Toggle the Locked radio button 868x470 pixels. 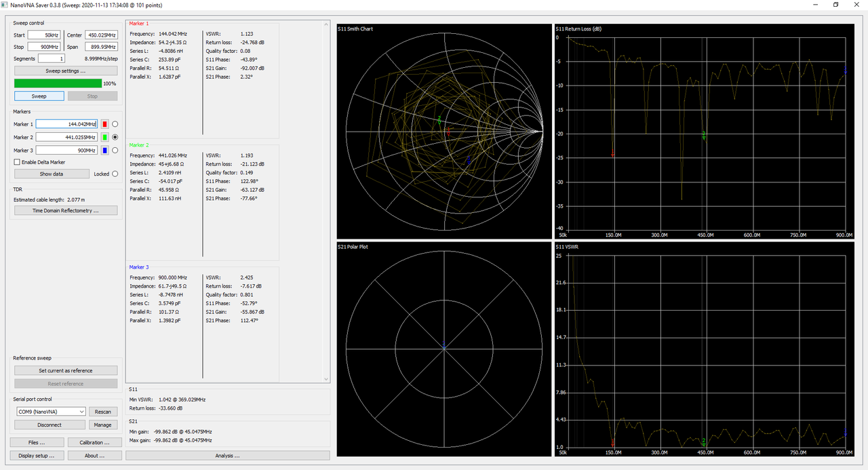pyautogui.click(x=115, y=174)
